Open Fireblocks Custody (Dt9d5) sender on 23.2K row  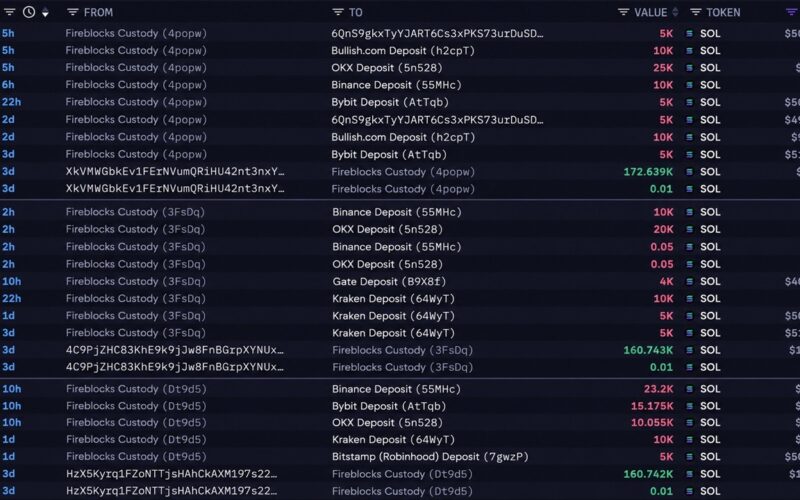[x=136, y=389]
